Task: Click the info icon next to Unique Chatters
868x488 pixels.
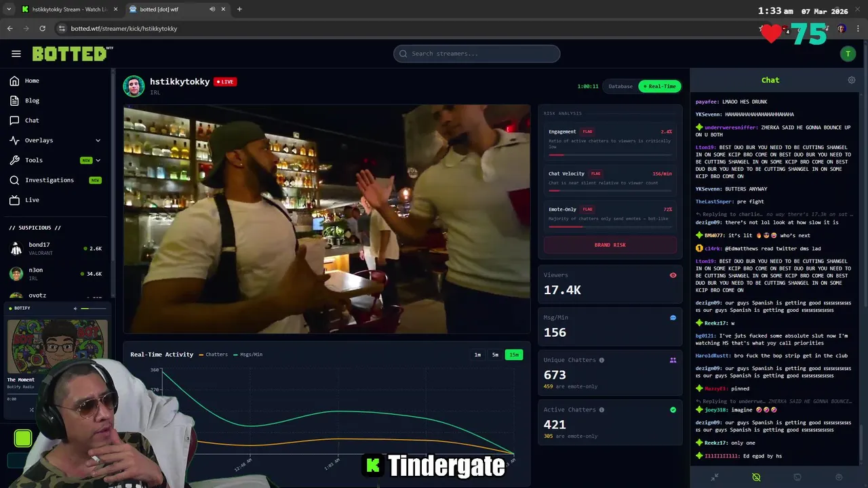Action: click(x=601, y=360)
